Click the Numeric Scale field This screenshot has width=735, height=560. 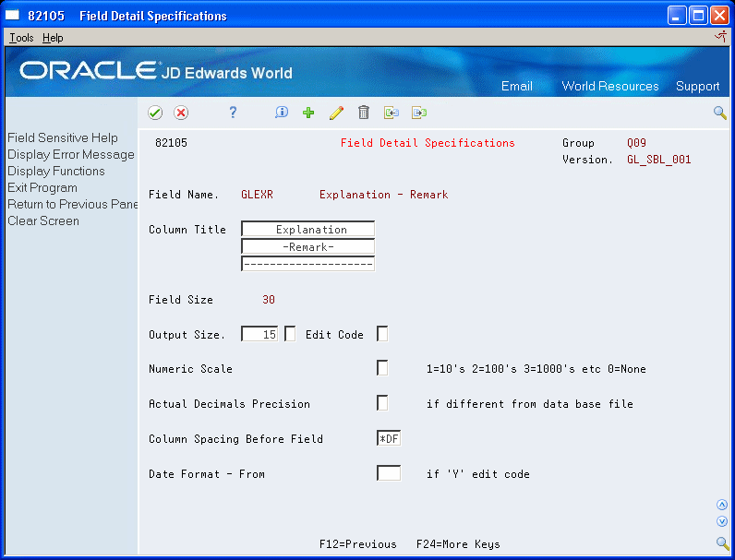[382, 368]
